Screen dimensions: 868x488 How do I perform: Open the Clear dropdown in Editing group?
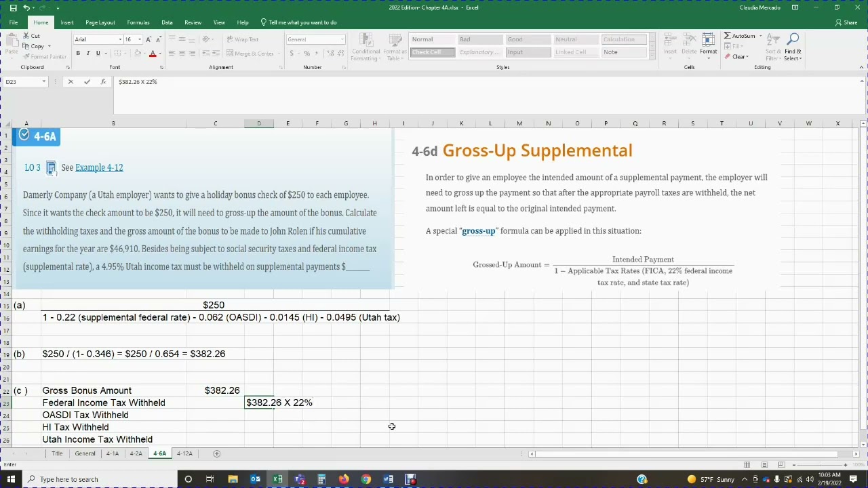(x=736, y=57)
